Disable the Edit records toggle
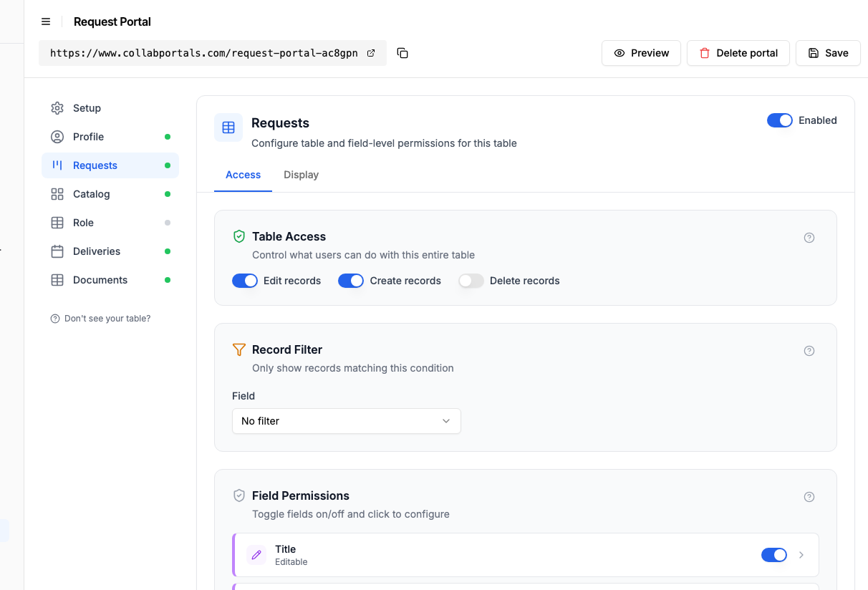Viewport: 868px width, 590px height. tap(245, 281)
